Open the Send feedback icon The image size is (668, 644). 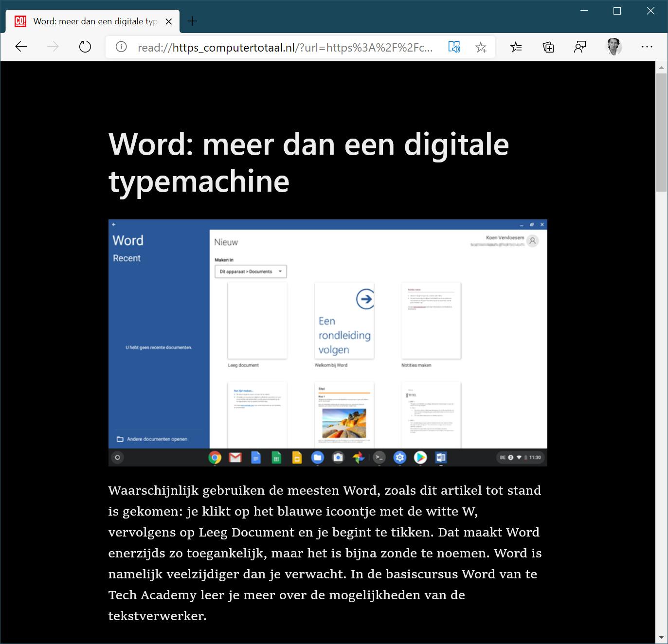(580, 47)
